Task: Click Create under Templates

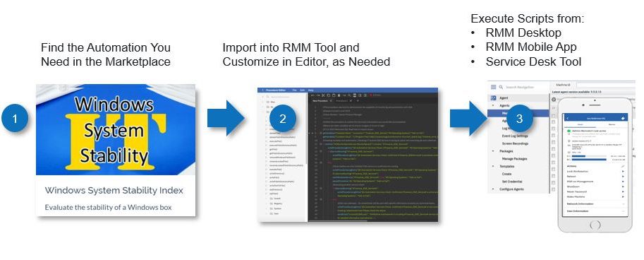Action: tap(507, 174)
